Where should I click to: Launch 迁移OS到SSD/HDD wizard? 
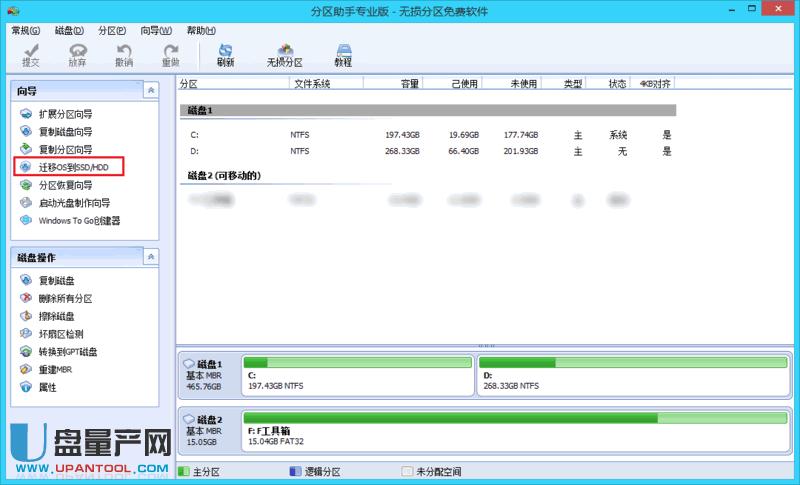(72, 166)
